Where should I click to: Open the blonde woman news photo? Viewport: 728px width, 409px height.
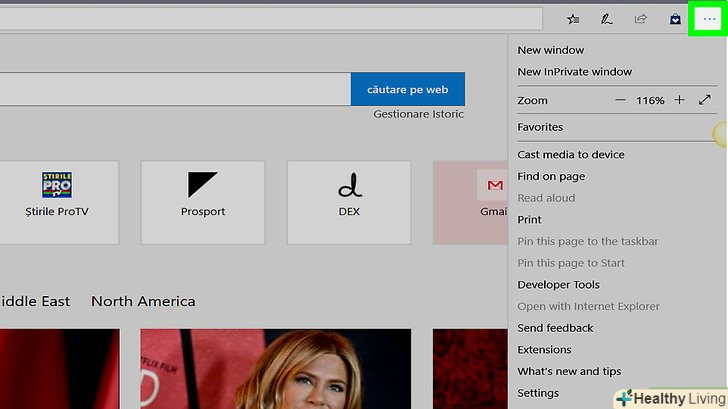[x=276, y=369]
